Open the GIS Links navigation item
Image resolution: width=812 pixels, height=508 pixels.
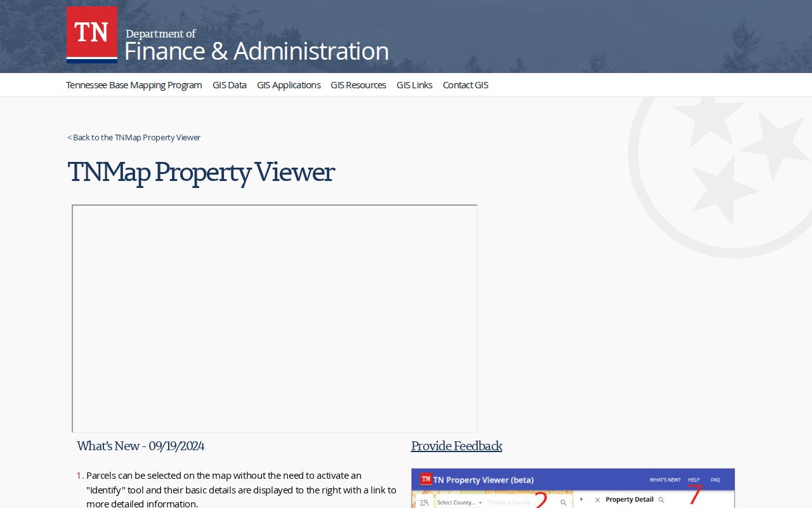click(x=414, y=85)
